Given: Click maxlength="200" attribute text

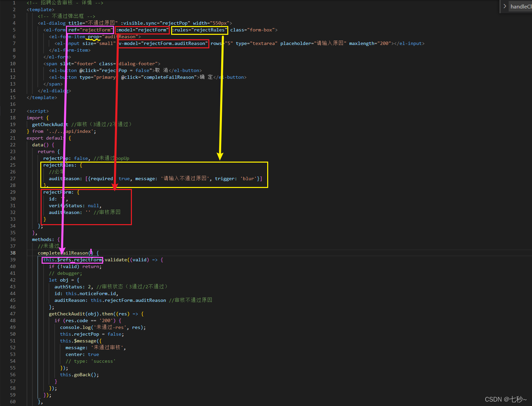Looking at the screenshot, I should [x=370, y=43].
